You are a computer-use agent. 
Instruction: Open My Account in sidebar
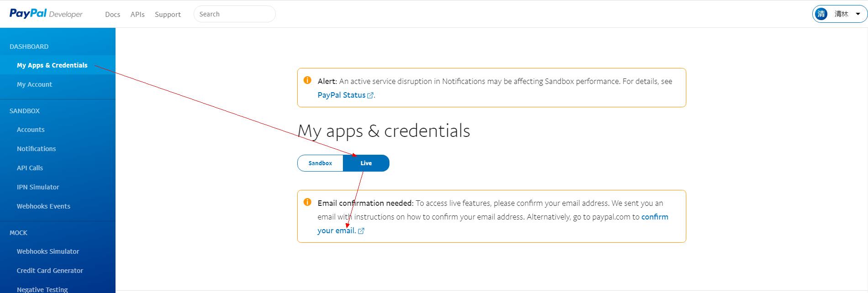point(34,84)
